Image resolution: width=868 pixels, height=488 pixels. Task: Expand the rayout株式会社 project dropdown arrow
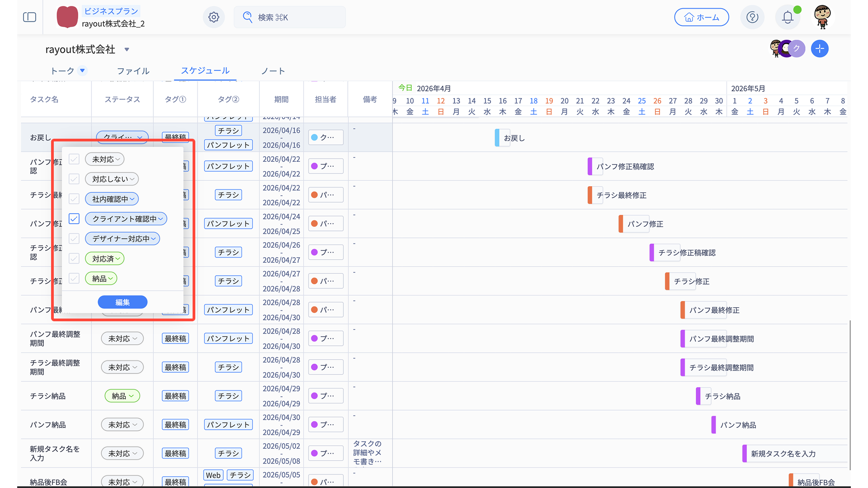tap(127, 50)
